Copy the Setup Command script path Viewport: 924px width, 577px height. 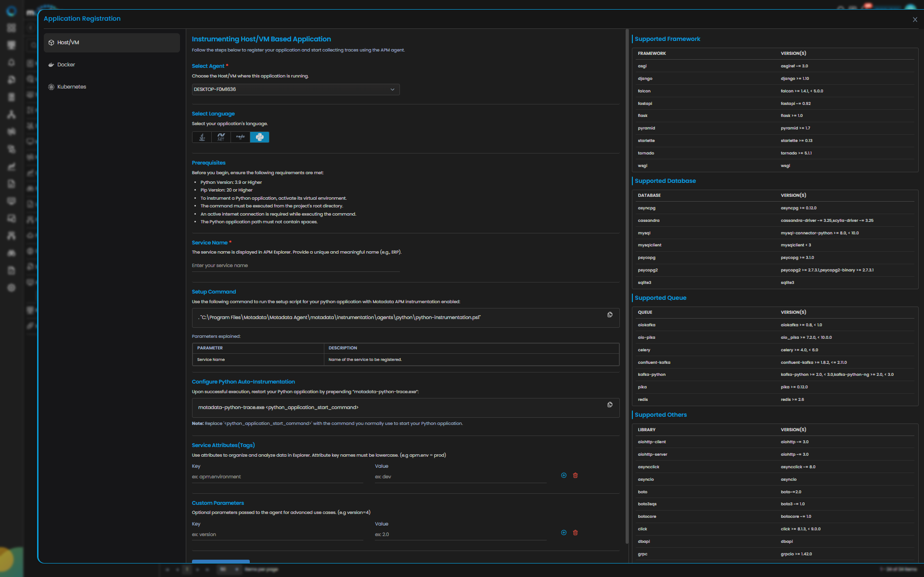pyautogui.click(x=610, y=315)
